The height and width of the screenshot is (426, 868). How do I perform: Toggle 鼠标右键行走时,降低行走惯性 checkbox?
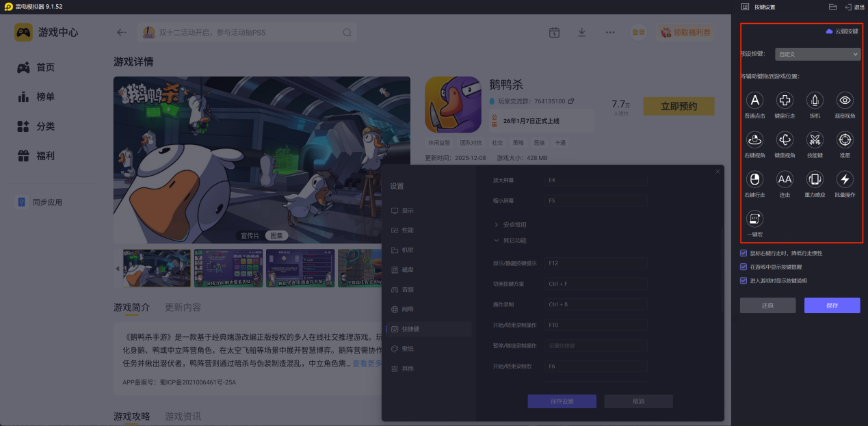[744, 253]
